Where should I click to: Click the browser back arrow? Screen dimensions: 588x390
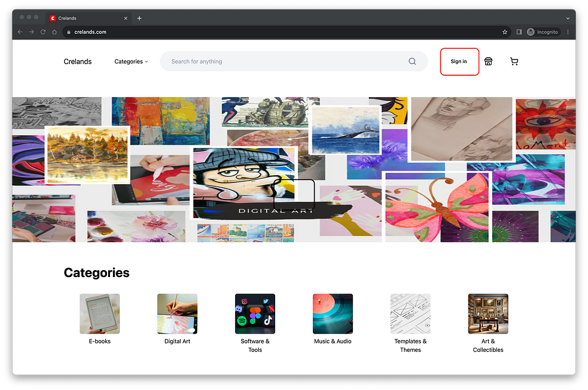coord(20,32)
